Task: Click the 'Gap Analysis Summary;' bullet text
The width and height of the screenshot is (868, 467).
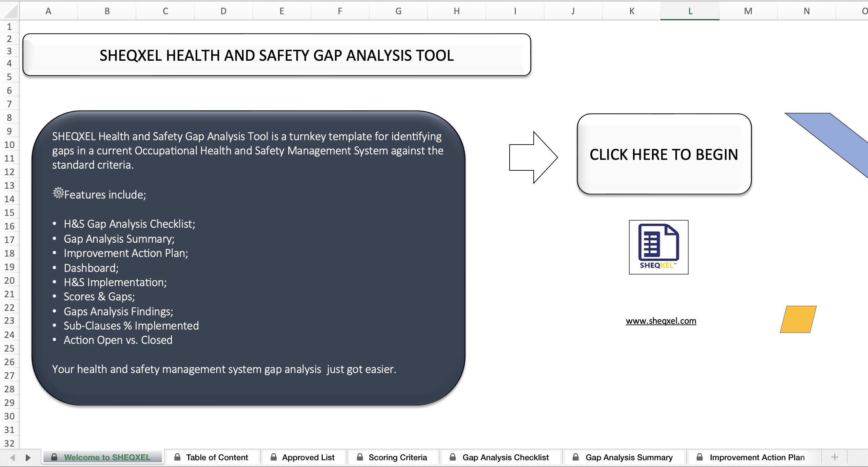Action: (119, 239)
